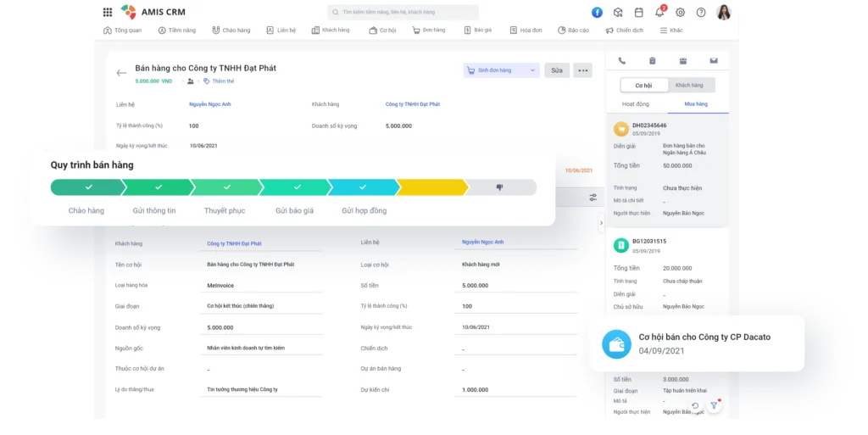Screen dimensions: 868x435
Task: Open the Báo giá menu item
Action: (478, 31)
